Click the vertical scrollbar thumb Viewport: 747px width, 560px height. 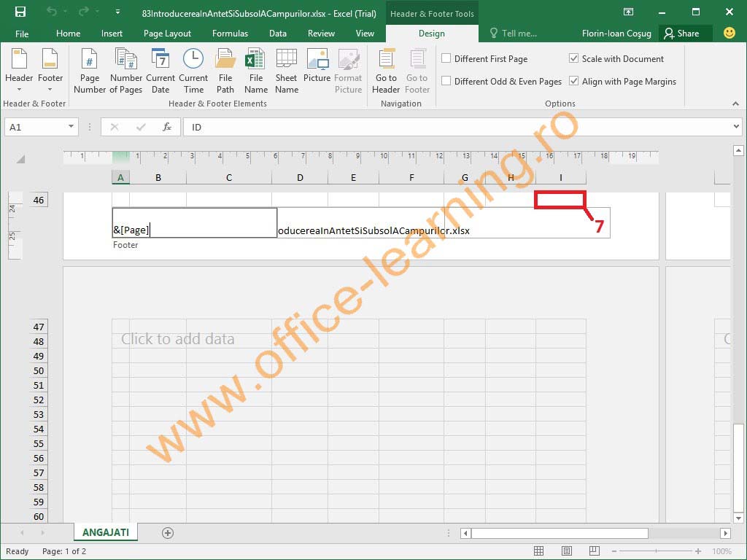click(x=738, y=467)
